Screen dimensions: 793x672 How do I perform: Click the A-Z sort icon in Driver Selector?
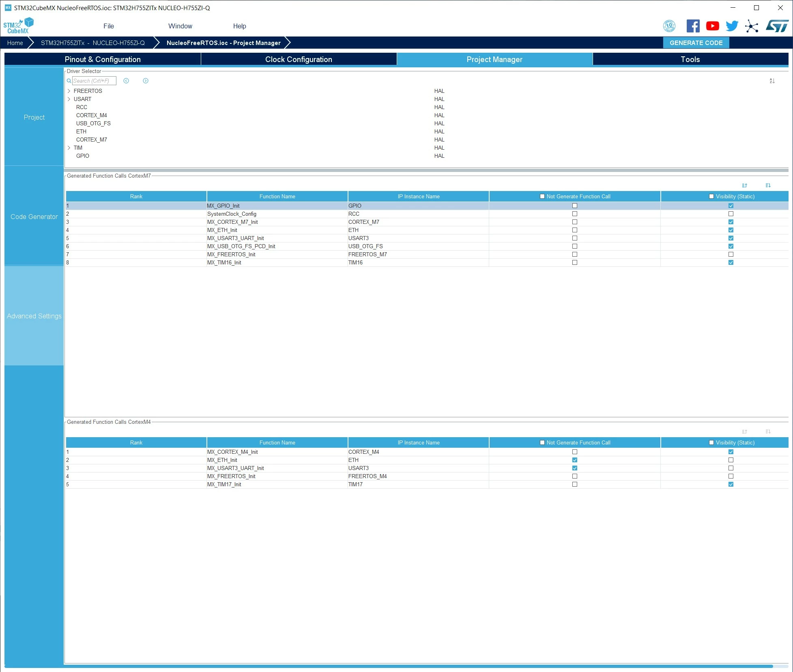pos(772,81)
